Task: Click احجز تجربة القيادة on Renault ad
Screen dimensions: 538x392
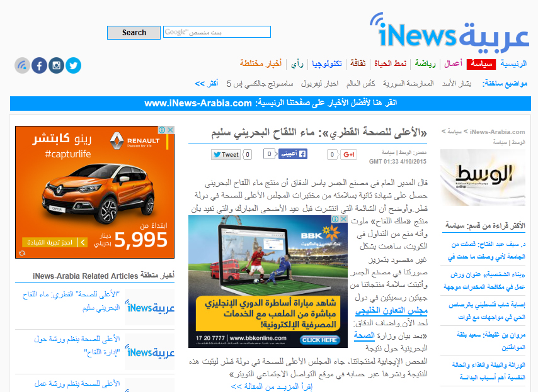Action: [x=54, y=243]
